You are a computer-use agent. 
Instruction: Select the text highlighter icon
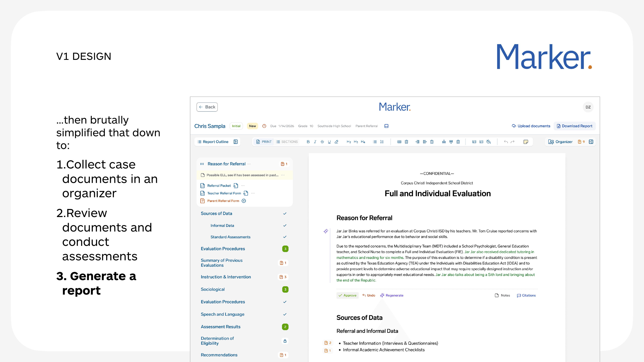point(336,142)
